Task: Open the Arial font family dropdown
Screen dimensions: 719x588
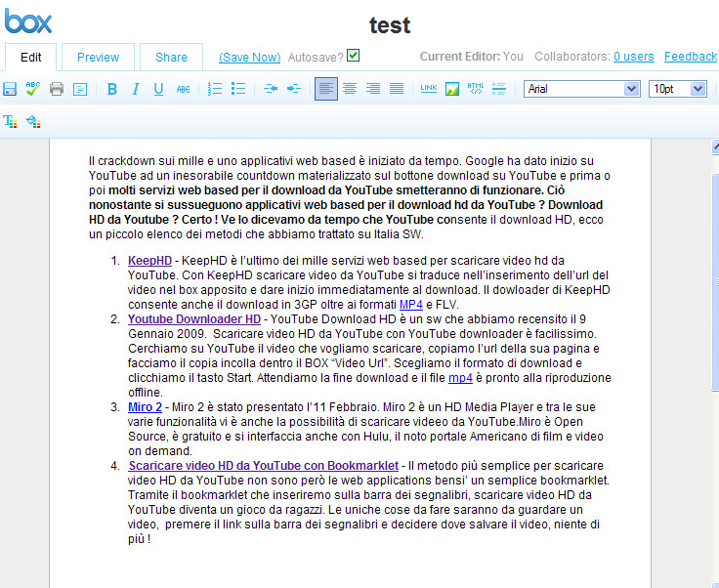Action: [x=582, y=89]
